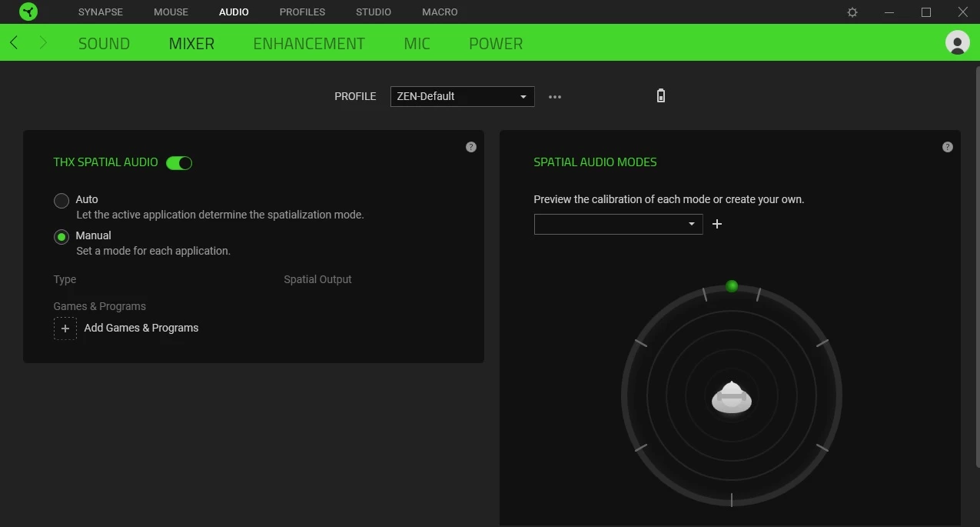The height and width of the screenshot is (527, 980).
Task: Click the headset listener icon
Action: 732,397
